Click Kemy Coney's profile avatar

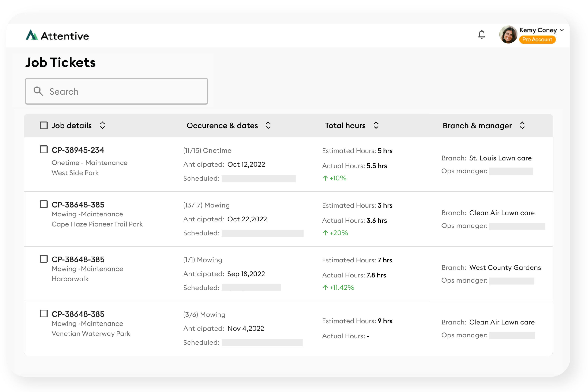pyautogui.click(x=508, y=34)
